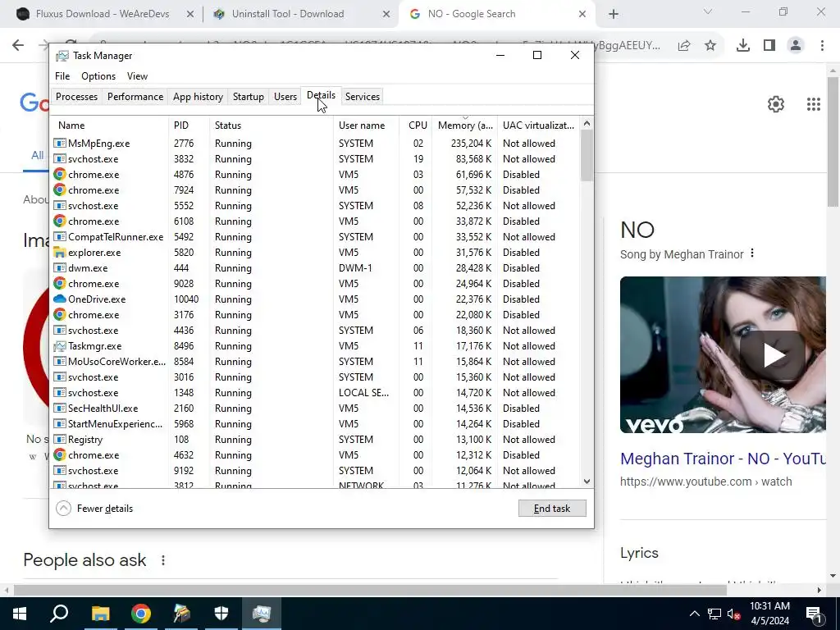Open People also ask options dots

click(x=163, y=560)
